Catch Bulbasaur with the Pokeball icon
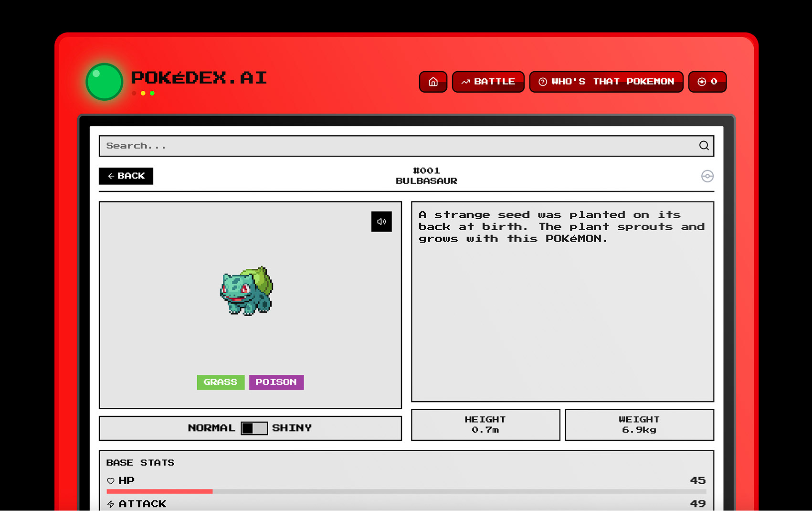 (x=707, y=176)
